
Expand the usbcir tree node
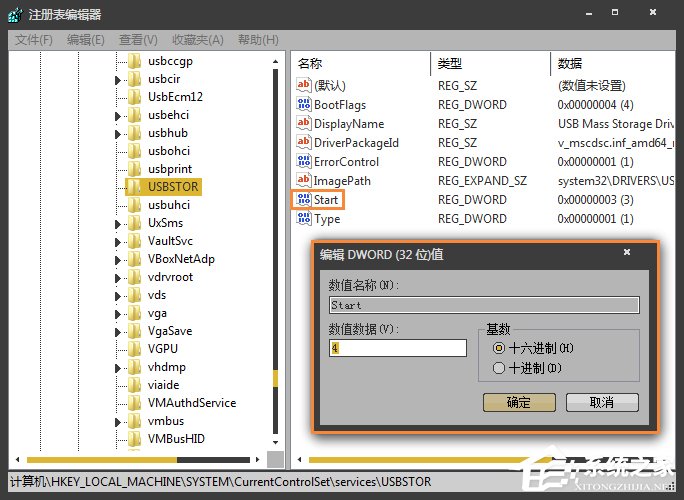click(x=117, y=80)
